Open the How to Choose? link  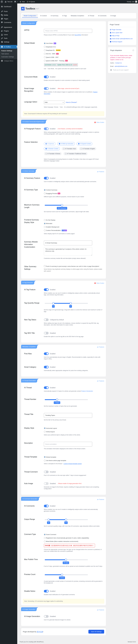[x=71, y=102]
